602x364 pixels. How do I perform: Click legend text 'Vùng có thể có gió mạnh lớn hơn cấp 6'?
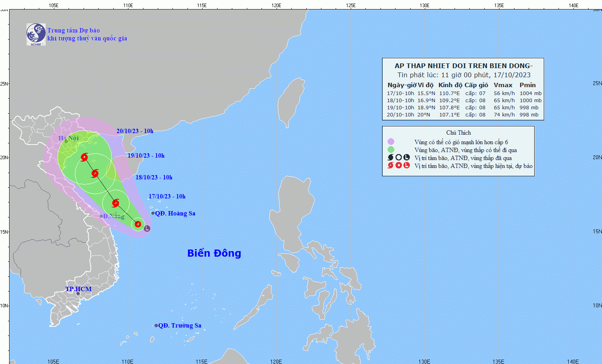(461, 142)
